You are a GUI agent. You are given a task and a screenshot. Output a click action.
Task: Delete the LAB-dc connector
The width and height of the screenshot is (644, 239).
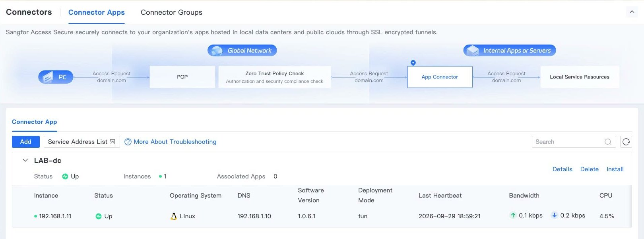point(590,169)
